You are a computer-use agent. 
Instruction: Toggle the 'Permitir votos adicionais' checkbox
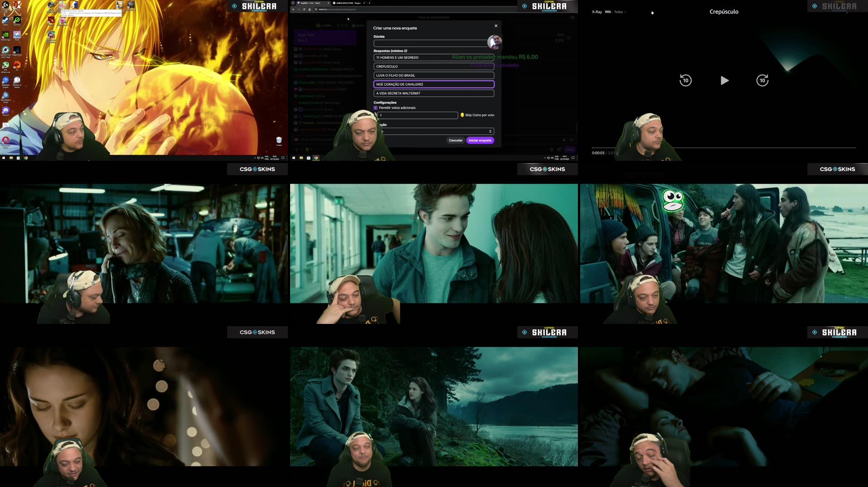point(375,108)
